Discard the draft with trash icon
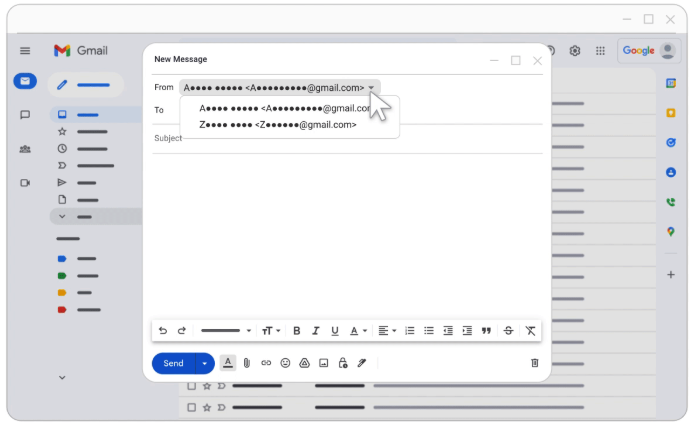Screen dimensions: 696x426 535,363
